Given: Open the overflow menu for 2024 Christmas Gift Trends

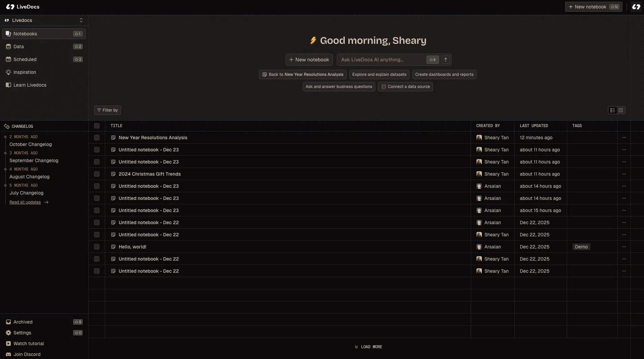Looking at the screenshot, I should point(624,174).
